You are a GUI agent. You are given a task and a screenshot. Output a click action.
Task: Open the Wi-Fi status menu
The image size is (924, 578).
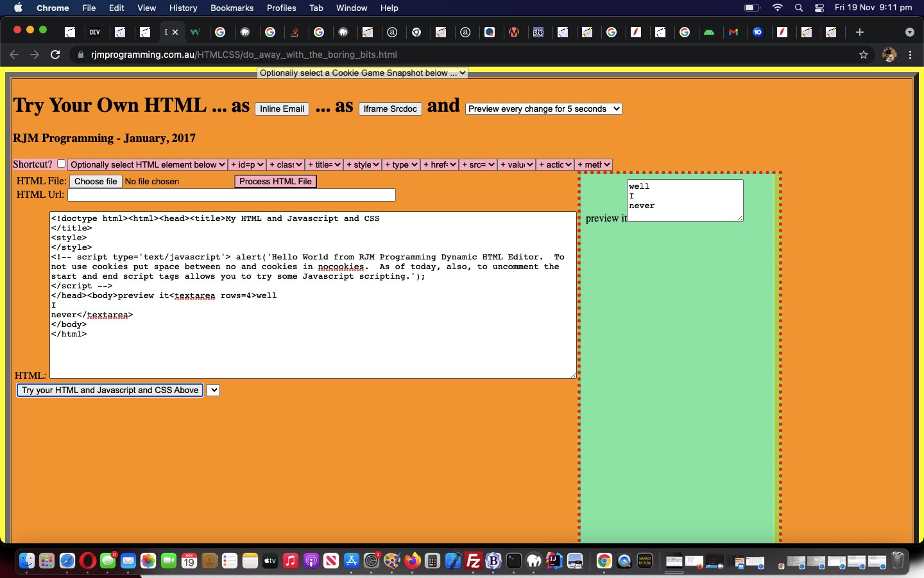(x=777, y=8)
